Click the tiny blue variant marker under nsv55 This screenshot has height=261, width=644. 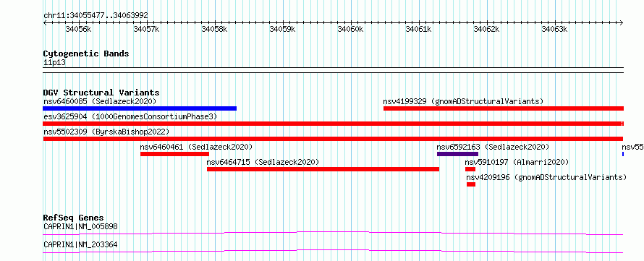pos(623,154)
